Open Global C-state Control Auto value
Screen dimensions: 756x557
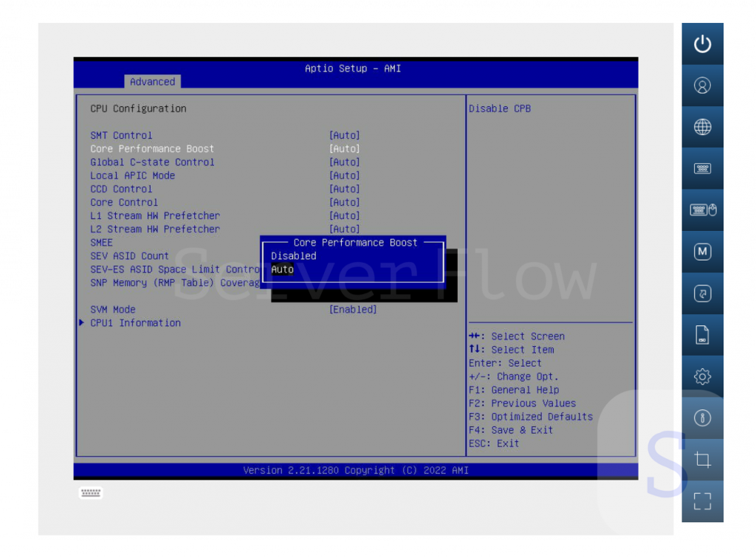point(344,162)
